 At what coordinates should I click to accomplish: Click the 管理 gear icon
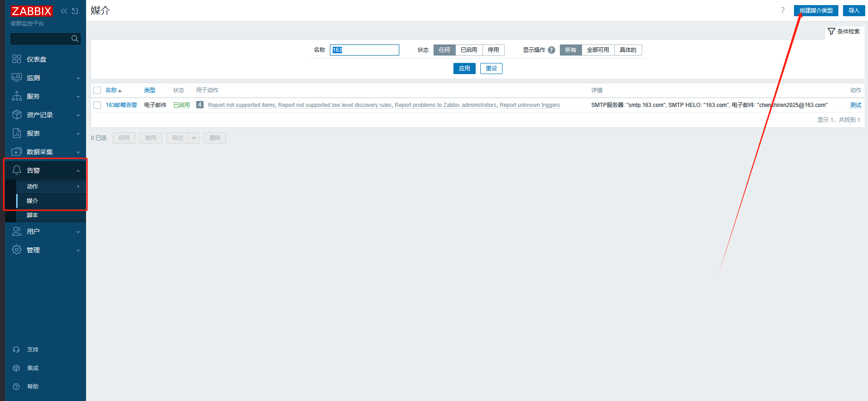[17, 250]
